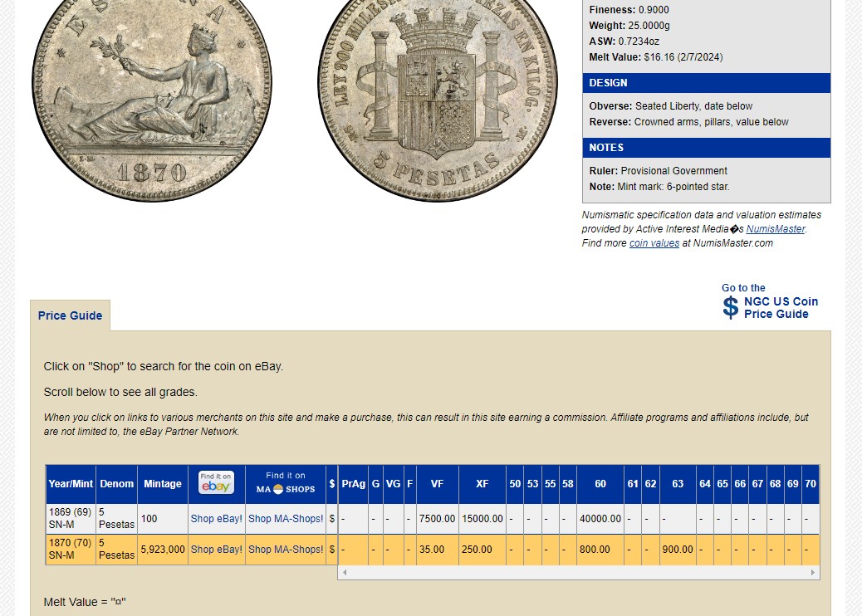Shop eBay for the 1869 5 Pesetas
The width and height of the screenshot is (862, 616).
pos(217,519)
